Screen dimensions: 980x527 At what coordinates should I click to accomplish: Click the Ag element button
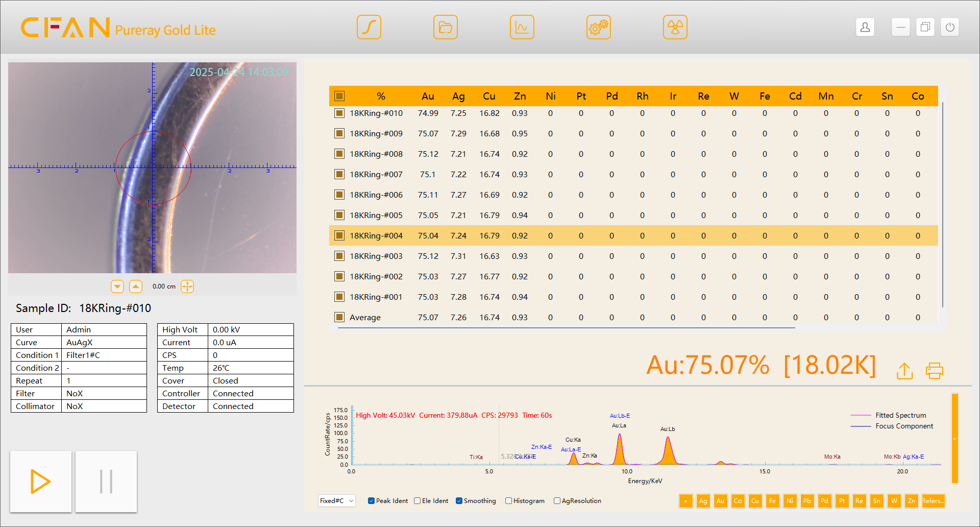pyautogui.click(x=703, y=501)
